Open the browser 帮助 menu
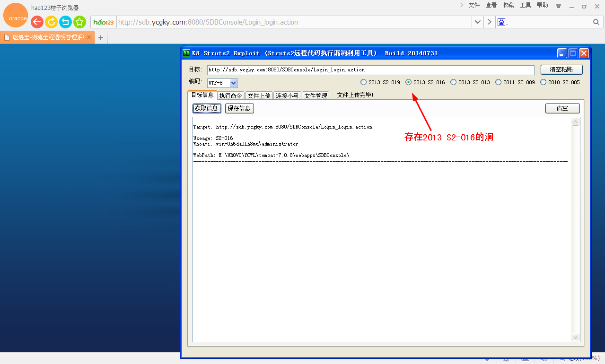The height and width of the screenshot is (364, 605). pos(543,5)
